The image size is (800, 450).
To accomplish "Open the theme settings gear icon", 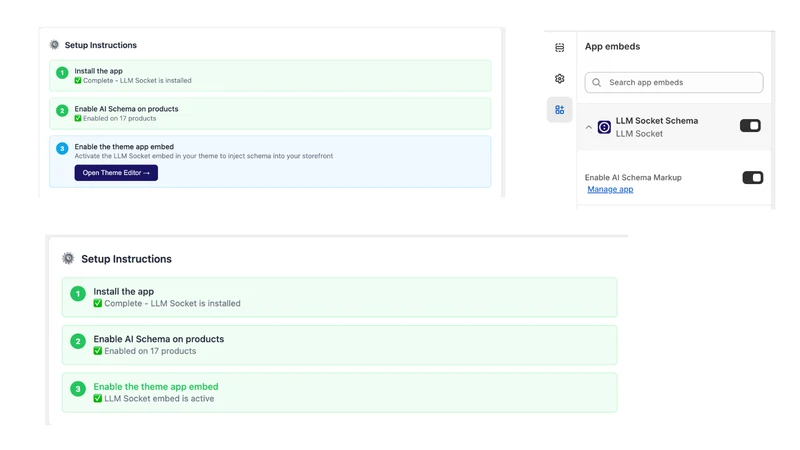I will tap(560, 79).
